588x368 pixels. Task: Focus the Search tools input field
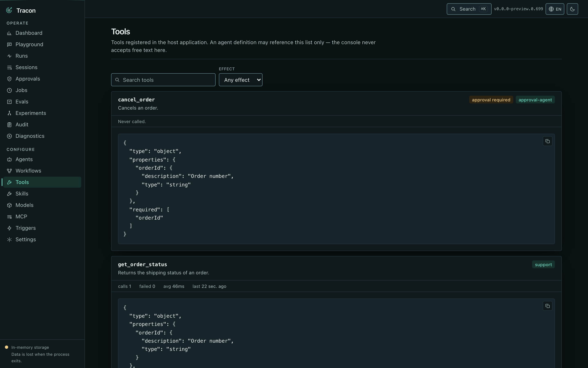pos(163,80)
